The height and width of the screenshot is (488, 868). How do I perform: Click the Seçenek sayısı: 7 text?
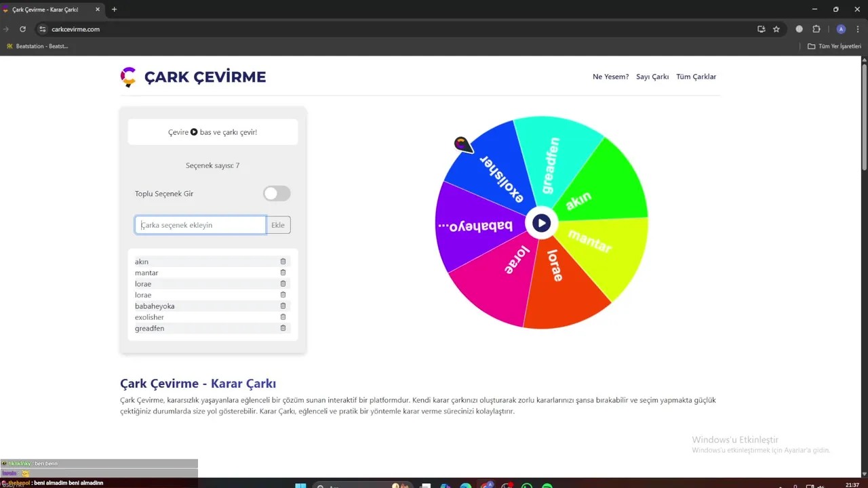point(212,165)
